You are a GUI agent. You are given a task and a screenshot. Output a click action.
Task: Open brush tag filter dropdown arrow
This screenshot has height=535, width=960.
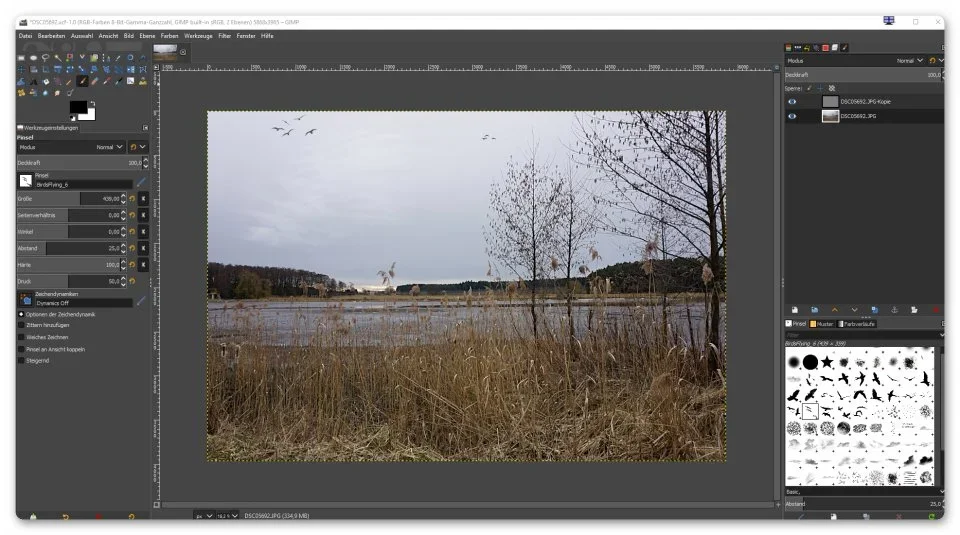(941, 335)
